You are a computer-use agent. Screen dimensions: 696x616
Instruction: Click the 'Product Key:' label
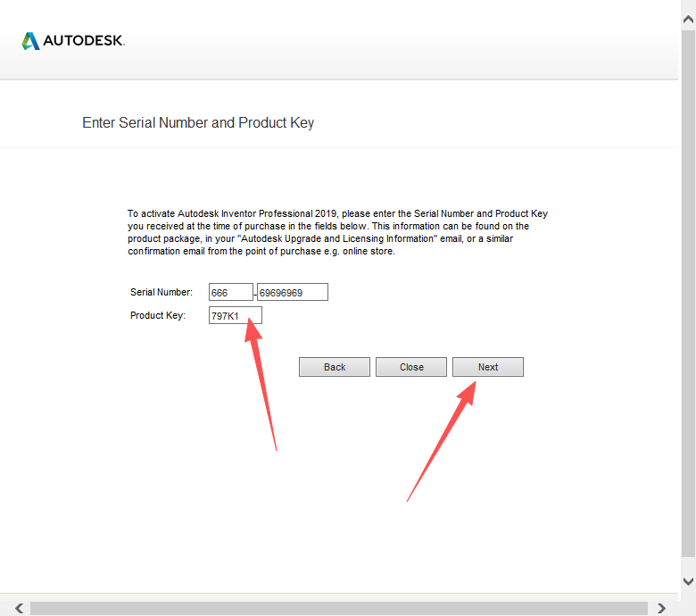[158, 315]
